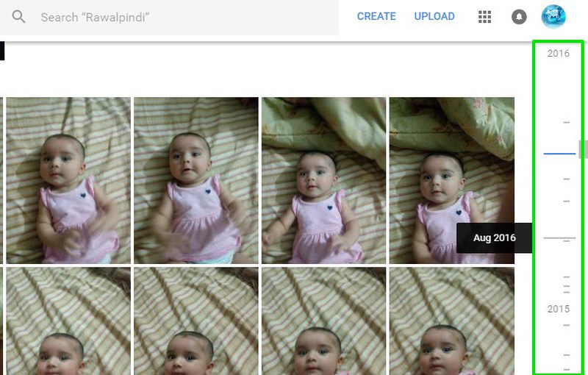Click the grey Aug 2016 timeline line
The height and width of the screenshot is (375, 588).
point(559,238)
